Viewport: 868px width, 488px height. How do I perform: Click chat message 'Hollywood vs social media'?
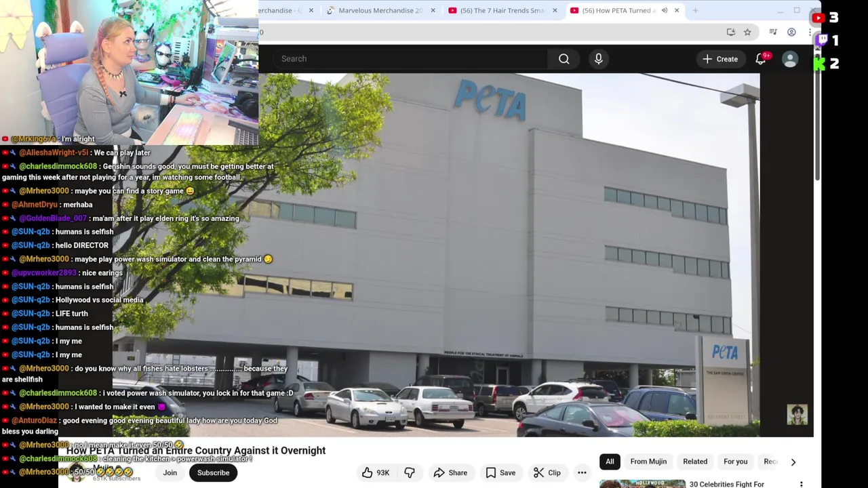(x=99, y=300)
